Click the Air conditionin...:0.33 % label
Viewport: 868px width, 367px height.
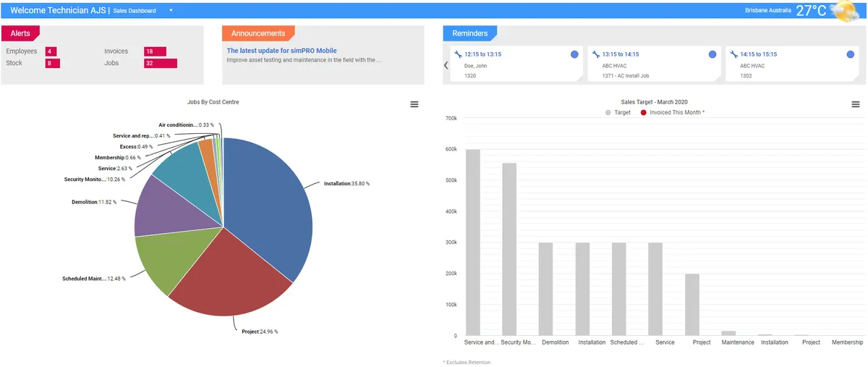pyautogui.click(x=187, y=125)
